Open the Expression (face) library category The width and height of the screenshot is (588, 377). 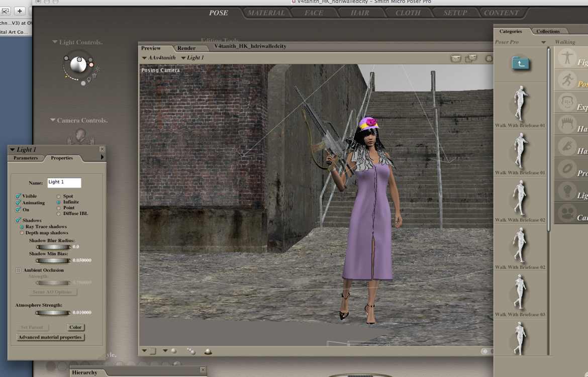point(568,103)
